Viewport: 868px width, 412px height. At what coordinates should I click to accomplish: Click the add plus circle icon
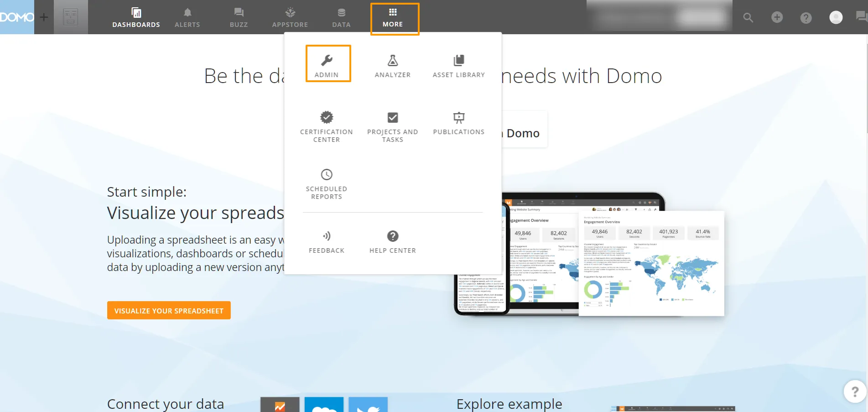777,17
